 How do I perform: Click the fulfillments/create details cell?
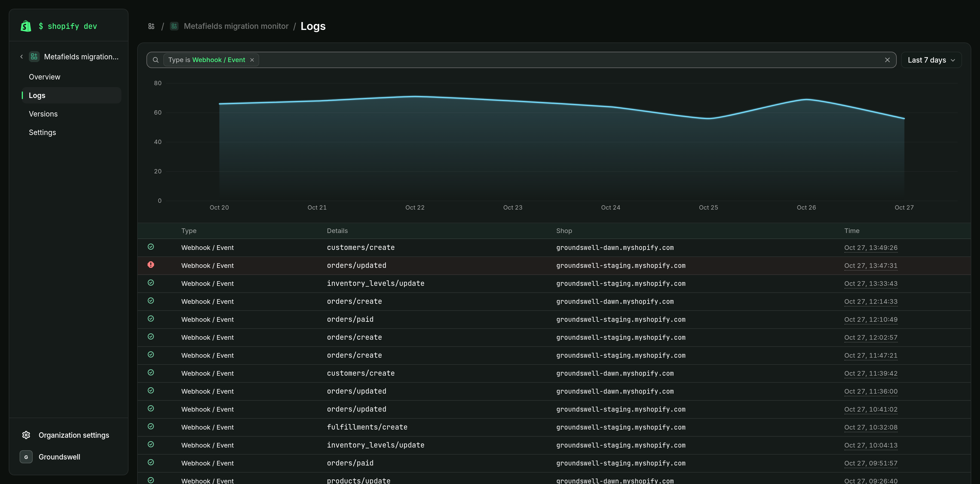tap(367, 427)
